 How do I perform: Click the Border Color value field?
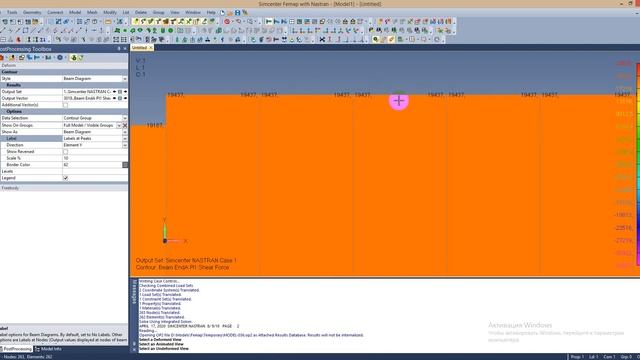pyautogui.click(x=92, y=164)
